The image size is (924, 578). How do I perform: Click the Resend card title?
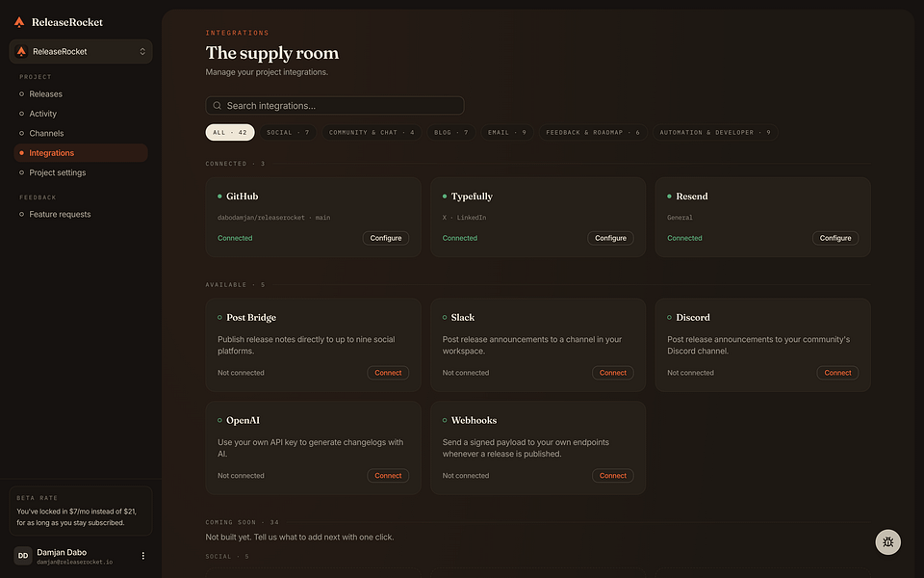click(692, 197)
